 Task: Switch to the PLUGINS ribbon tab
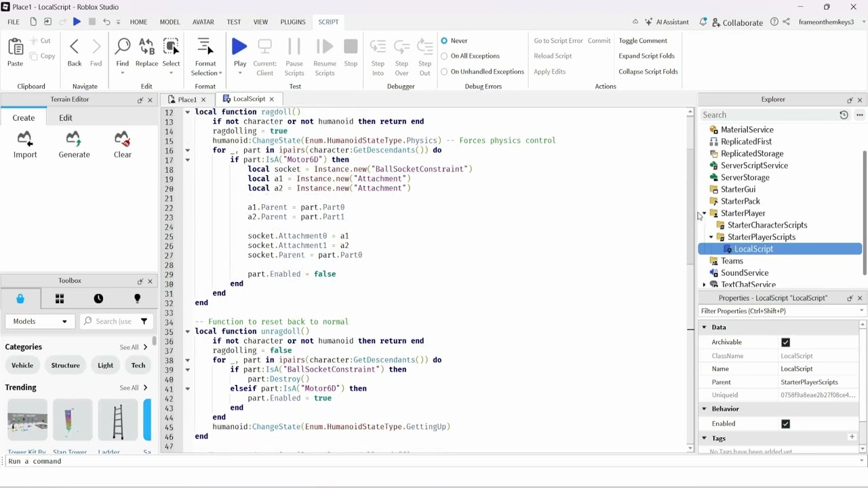[293, 22]
